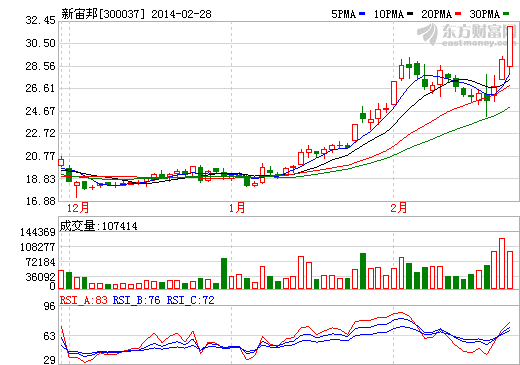Image resolution: width=520 pixels, height=365 pixels.
Task: Click the 24.67 price axis label
Action: tap(41, 111)
